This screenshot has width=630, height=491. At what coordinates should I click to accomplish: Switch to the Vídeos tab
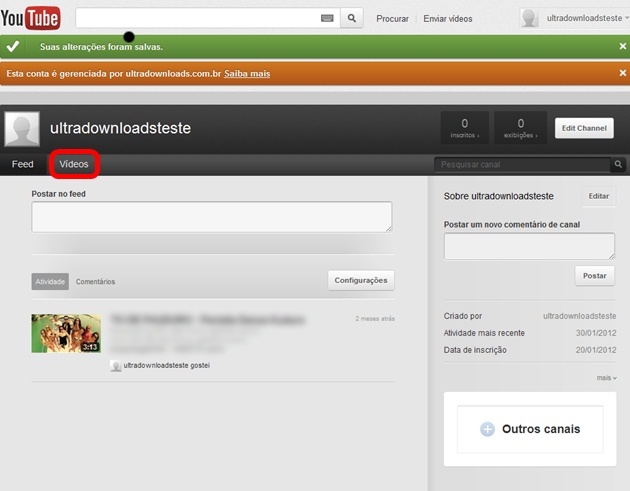74,164
